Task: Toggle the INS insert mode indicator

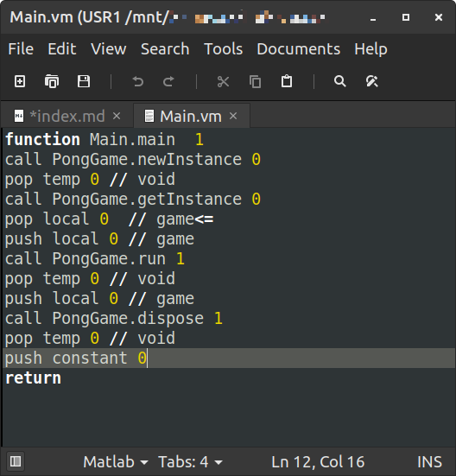Action: (429, 461)
